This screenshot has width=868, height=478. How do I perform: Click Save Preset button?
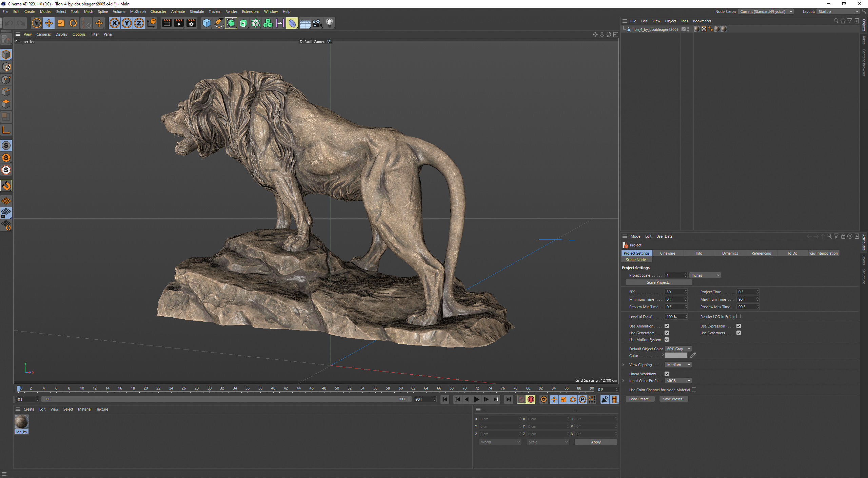coord(674,399)
